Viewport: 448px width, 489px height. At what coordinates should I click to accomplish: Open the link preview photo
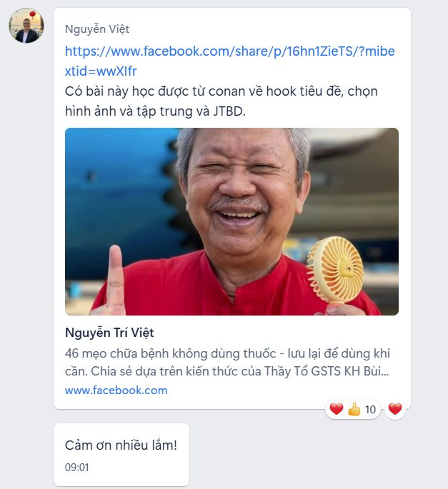pos(232,221)
